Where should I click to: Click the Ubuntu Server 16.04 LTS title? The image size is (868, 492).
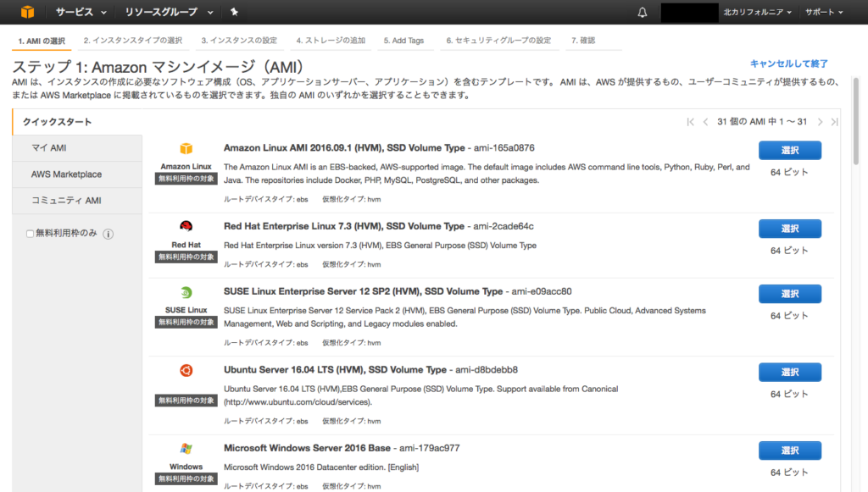[x=335, y=370]
